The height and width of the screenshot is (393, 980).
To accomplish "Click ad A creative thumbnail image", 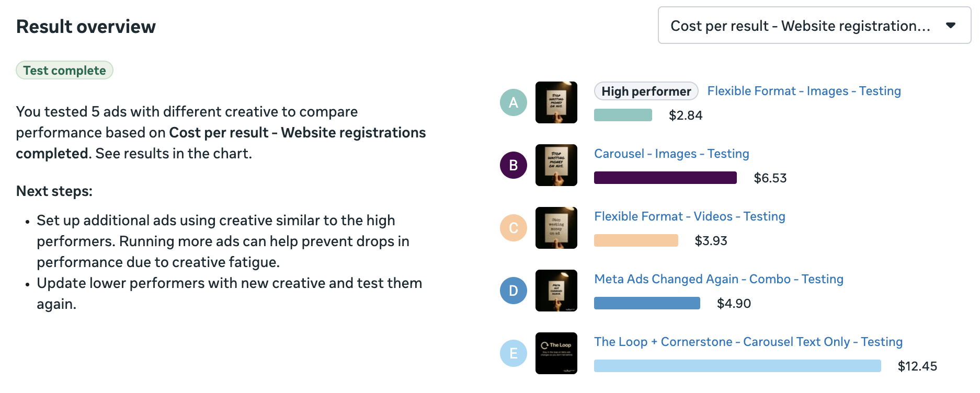I will pyautogui.click(x=556, y=102).
